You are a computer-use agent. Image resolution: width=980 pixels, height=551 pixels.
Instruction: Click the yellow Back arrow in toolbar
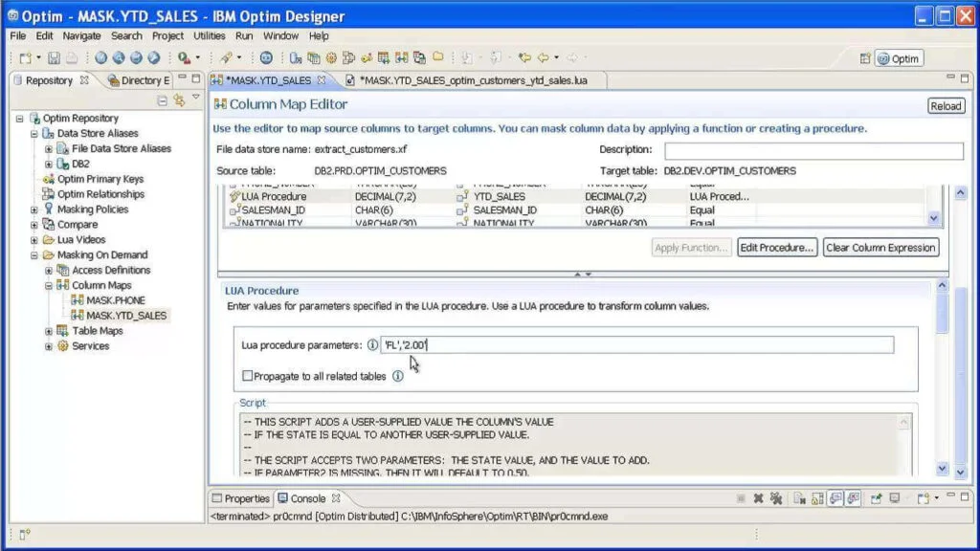543,58
